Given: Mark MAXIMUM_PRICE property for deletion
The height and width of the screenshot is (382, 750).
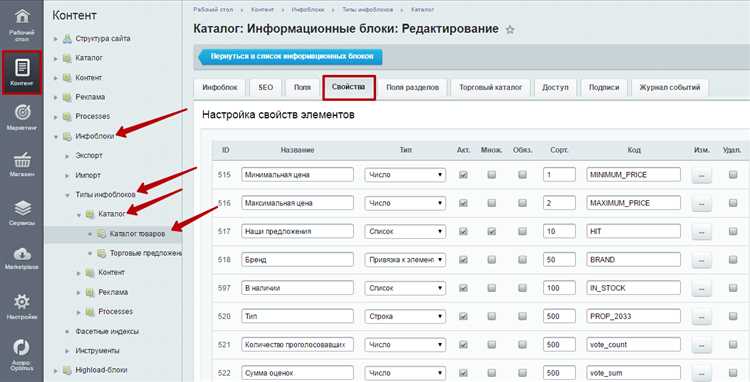Looking at the screenshot, I should coord(733,203).
